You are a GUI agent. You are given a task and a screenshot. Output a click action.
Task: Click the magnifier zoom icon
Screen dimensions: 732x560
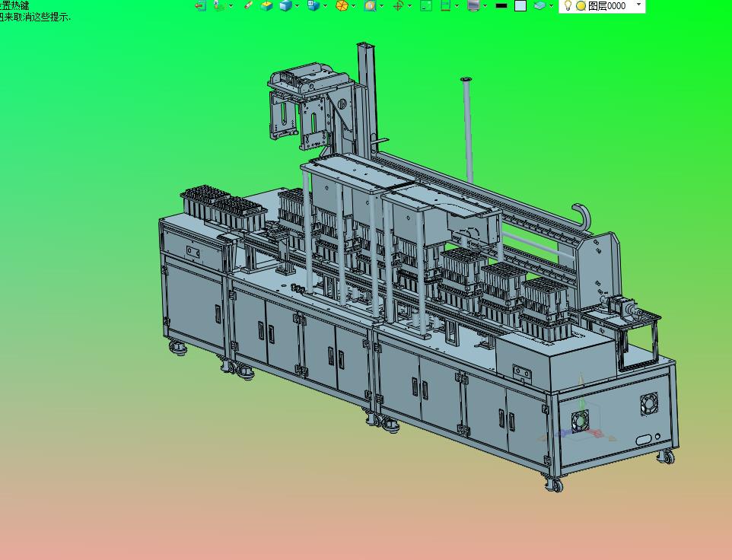tap(371, 5)
